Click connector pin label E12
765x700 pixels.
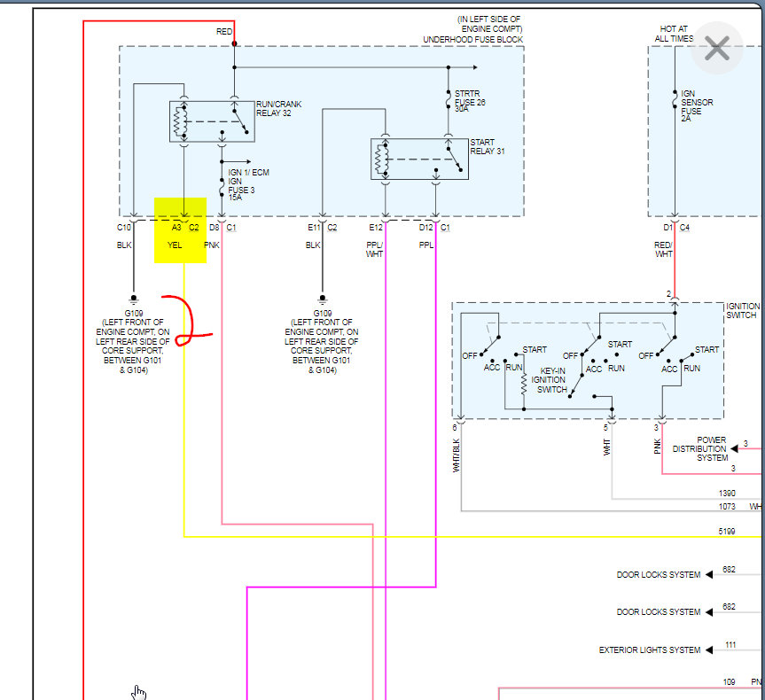click(x=376, y=228)
